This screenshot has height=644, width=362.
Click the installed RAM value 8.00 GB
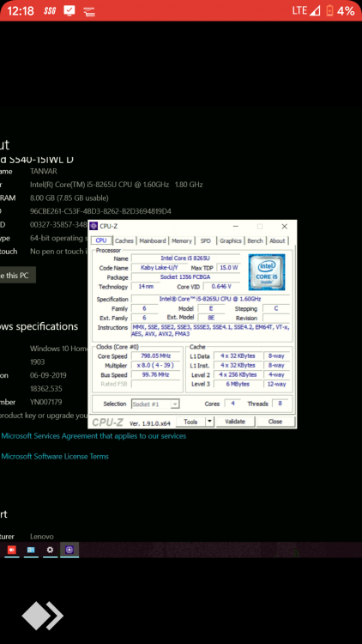[69, 198]
